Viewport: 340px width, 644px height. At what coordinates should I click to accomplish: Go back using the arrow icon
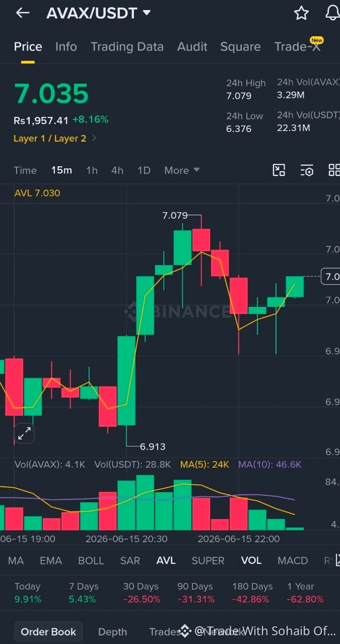click(x=23, y=13)
